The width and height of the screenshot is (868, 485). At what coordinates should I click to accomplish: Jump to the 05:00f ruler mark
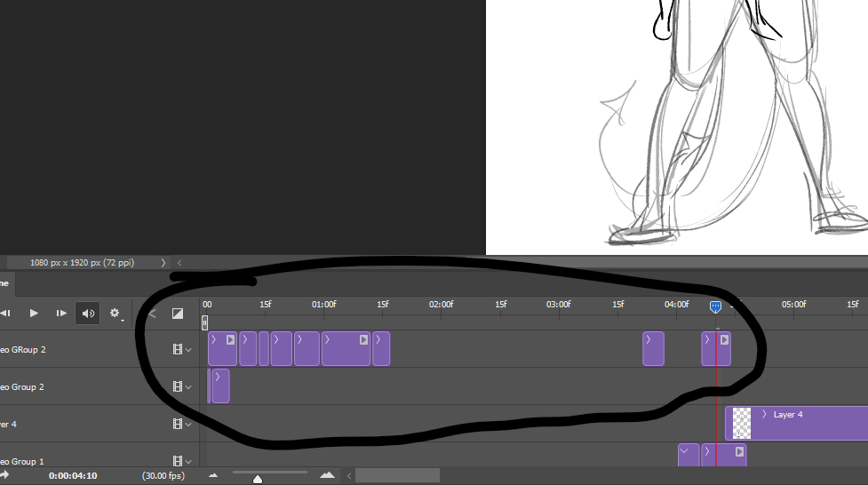click(x=794, y=305)
